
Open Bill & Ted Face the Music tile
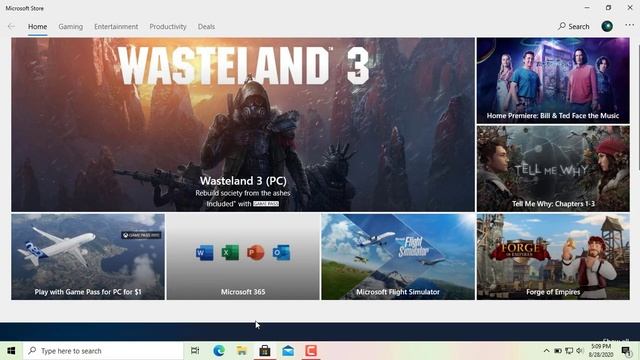coord(553,81)
